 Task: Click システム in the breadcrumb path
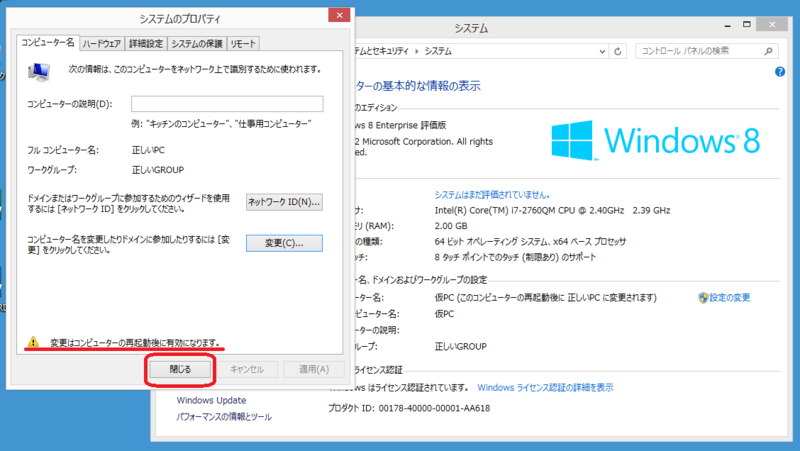click(x=438, y=51)
